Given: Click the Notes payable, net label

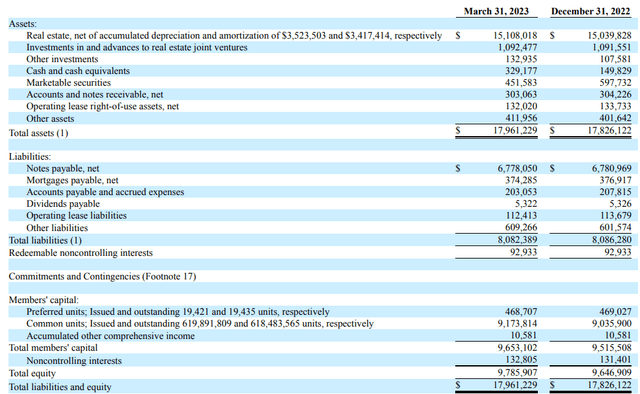Looking at the screenshot, I should pos(63,169).
